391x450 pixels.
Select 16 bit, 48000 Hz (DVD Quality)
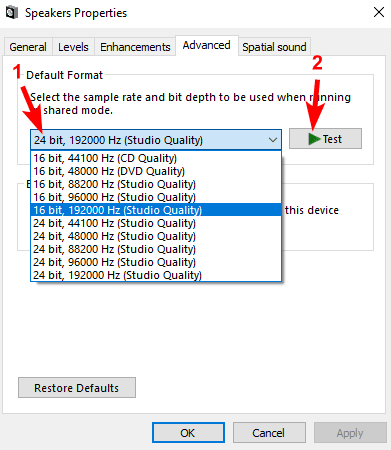pyautogui.click(x=156, y=171)
